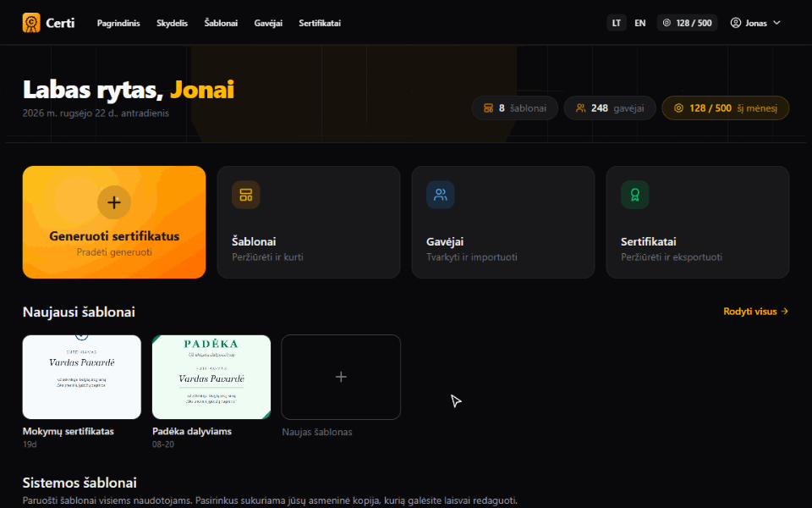Viewport: 812px width, 508px height.
Task: Click the plus icon in Naujas šablonas tile
Action: click(341, 377)
